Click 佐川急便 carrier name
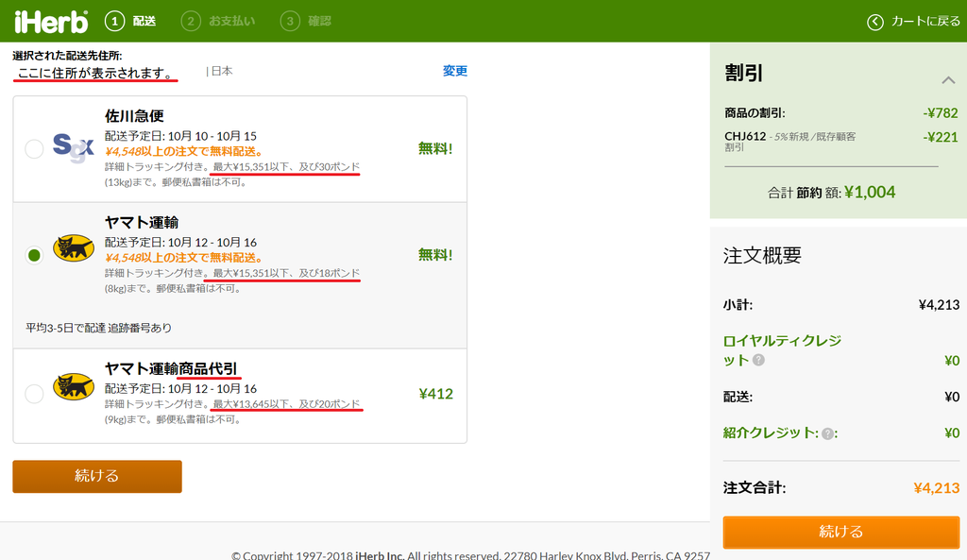967x560 pixels. tap(134, 116)
